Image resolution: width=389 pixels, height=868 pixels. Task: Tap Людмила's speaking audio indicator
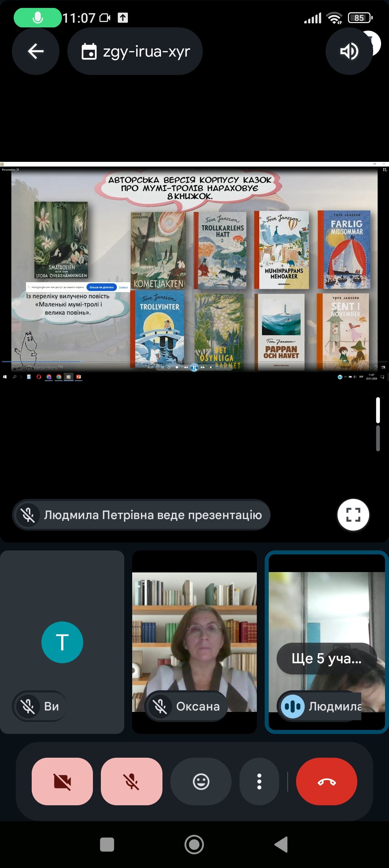pos(292,707)
